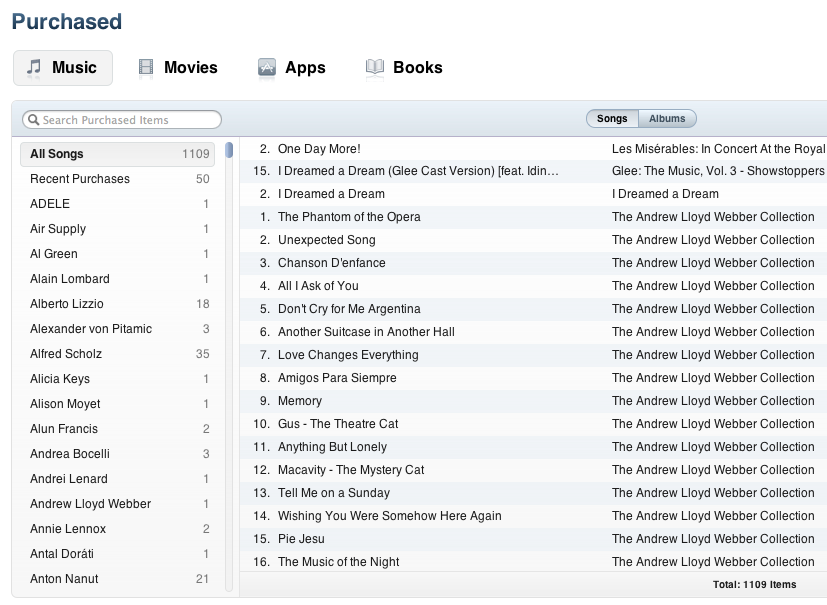Select the song One Day More!
The image size is (827, 605).
point(319,148)
